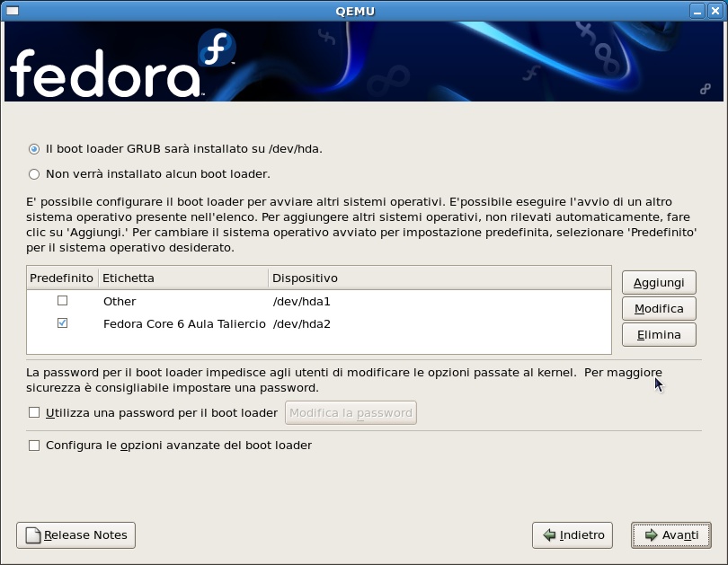Viewport: 728px width, 565px height.
Task: Choose 'Non verrà installato alcun boot loader'
Action: [x=34, y=174]
